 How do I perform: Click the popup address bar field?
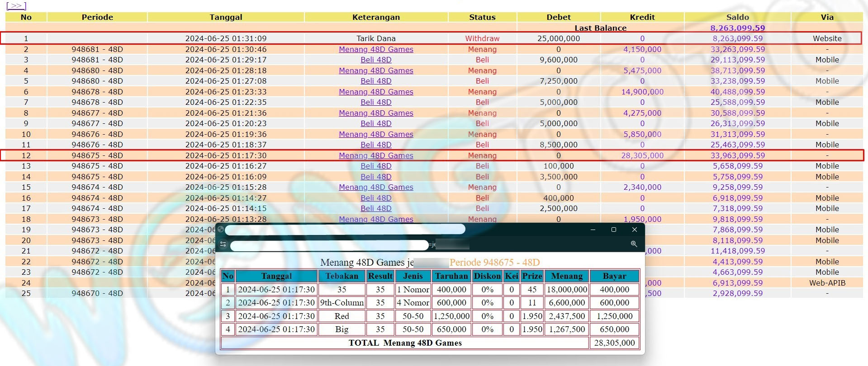(x=329, y=245)
